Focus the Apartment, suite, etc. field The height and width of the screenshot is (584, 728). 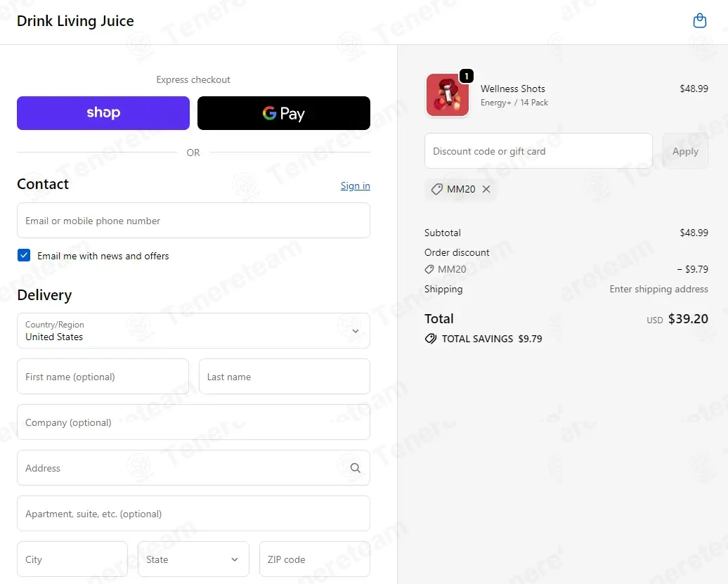(x=194, y=514)
